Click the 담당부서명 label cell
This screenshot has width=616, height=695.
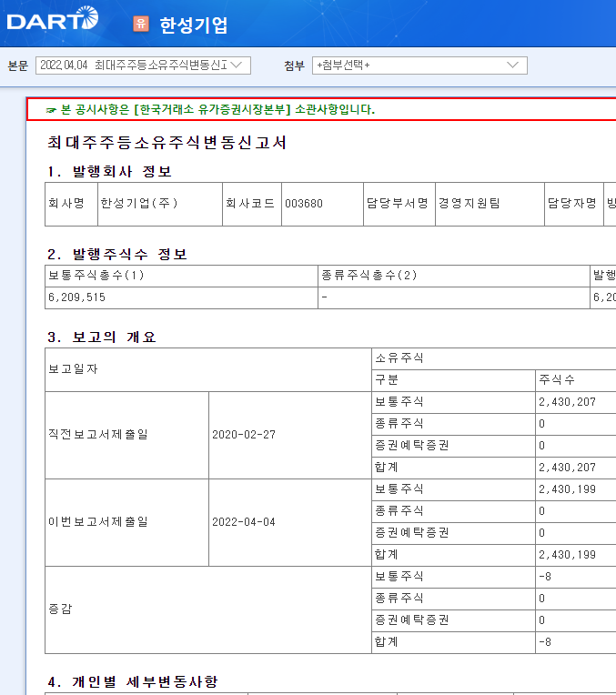click(399, 204)
